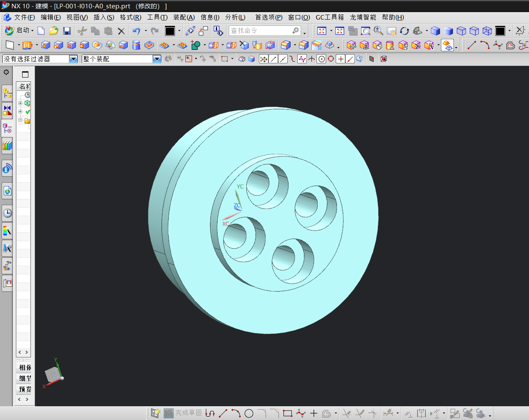The width and height of the screenshot is (529, 420).
Task: Toggle the Quadrant Point snap option
Action: pos(331,59)
